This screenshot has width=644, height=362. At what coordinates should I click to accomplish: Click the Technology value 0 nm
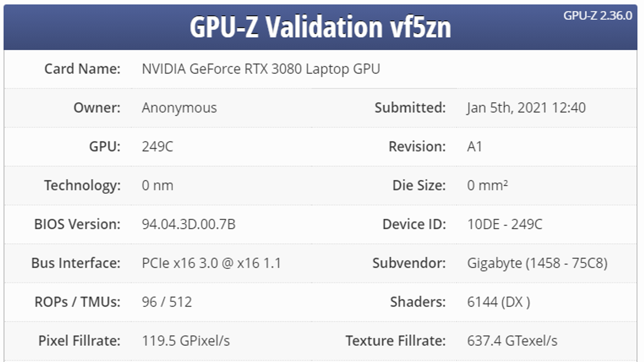(x=157, y=185)
